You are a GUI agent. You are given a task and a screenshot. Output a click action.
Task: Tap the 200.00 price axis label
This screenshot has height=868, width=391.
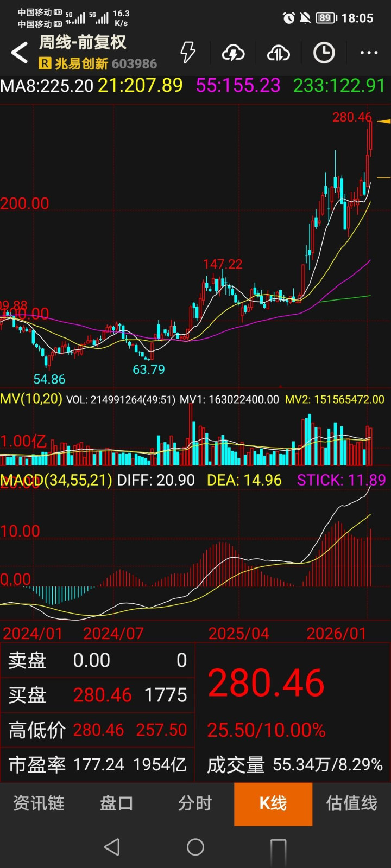24,203
